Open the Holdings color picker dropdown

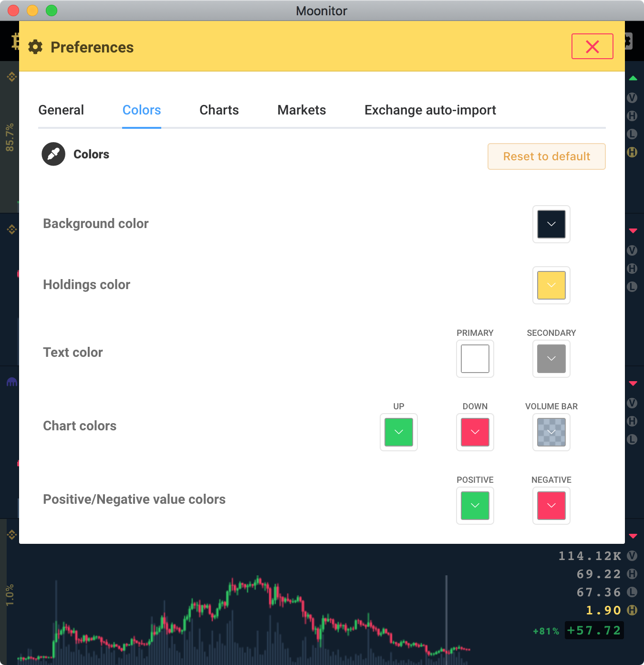pos(551,285)
